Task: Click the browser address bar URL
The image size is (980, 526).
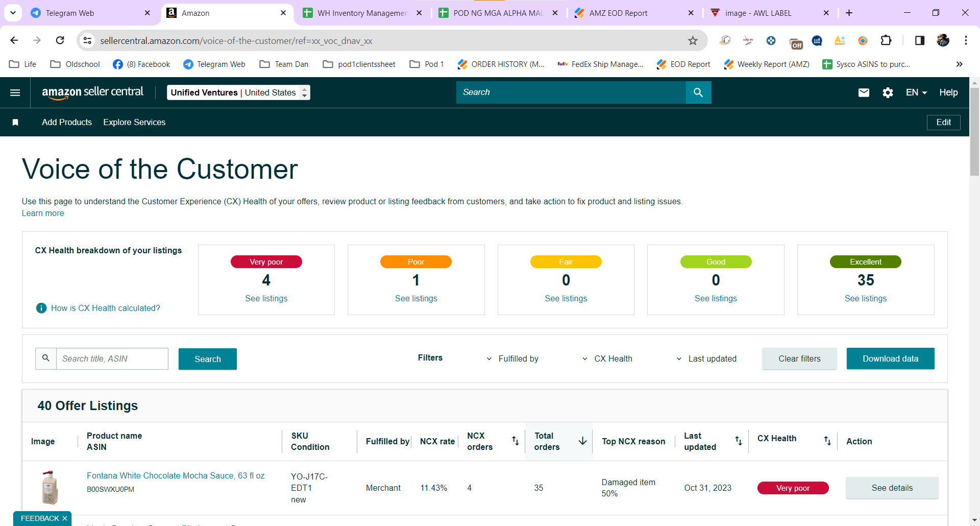Action: point(236,40)
